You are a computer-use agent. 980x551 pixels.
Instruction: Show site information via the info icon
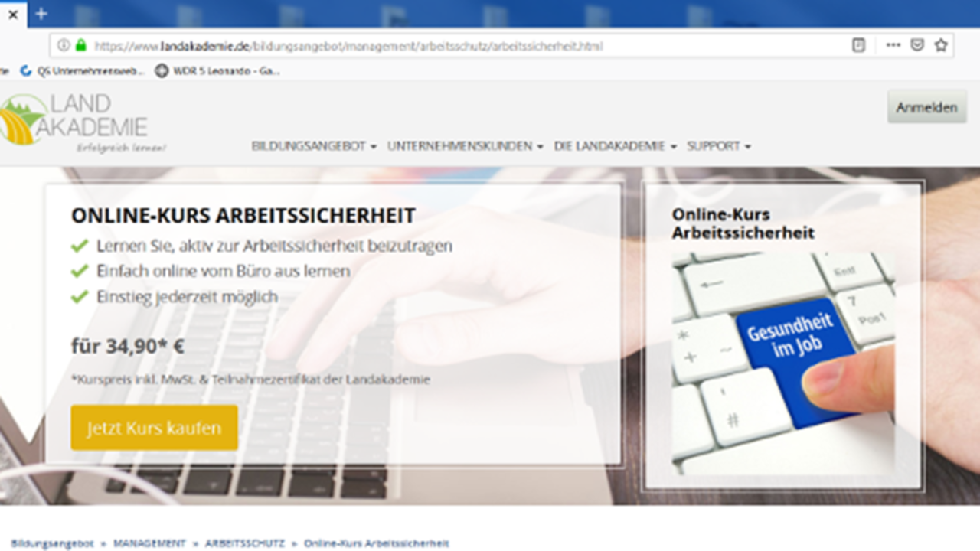[x=64, y=46]
